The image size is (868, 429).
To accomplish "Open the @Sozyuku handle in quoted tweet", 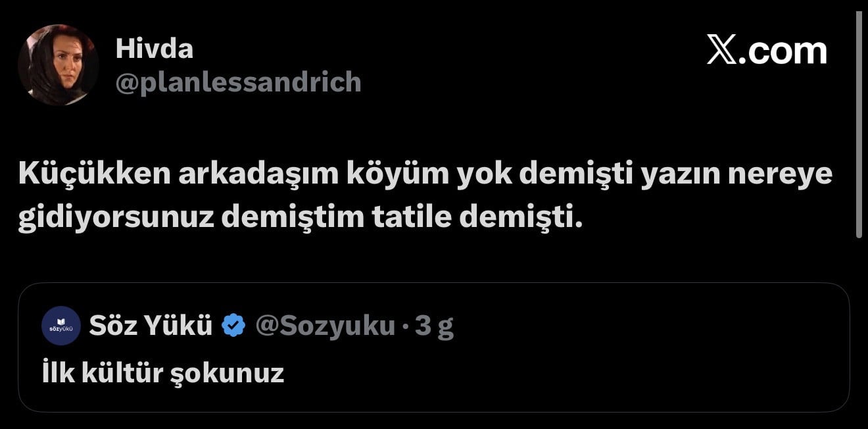I will pyautogui.click(x=325, y=326).
